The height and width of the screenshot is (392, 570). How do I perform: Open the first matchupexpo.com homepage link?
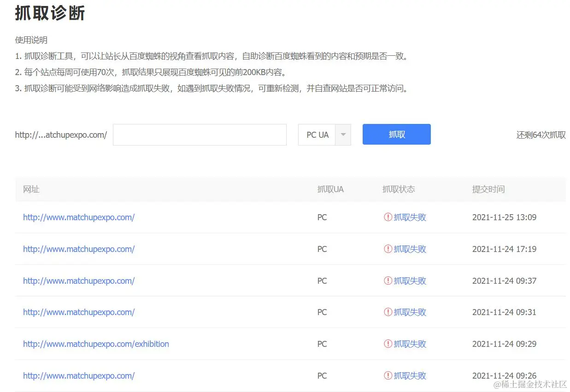[79, 217]
